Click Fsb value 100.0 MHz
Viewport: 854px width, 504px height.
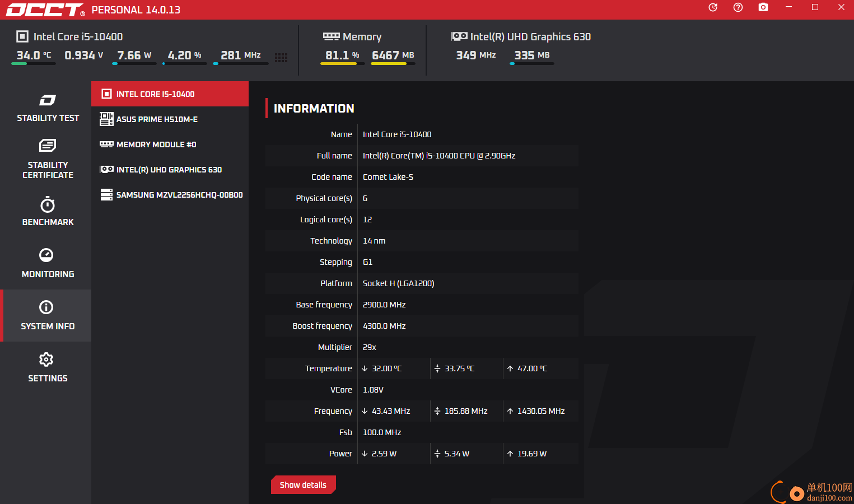(382, 432)
